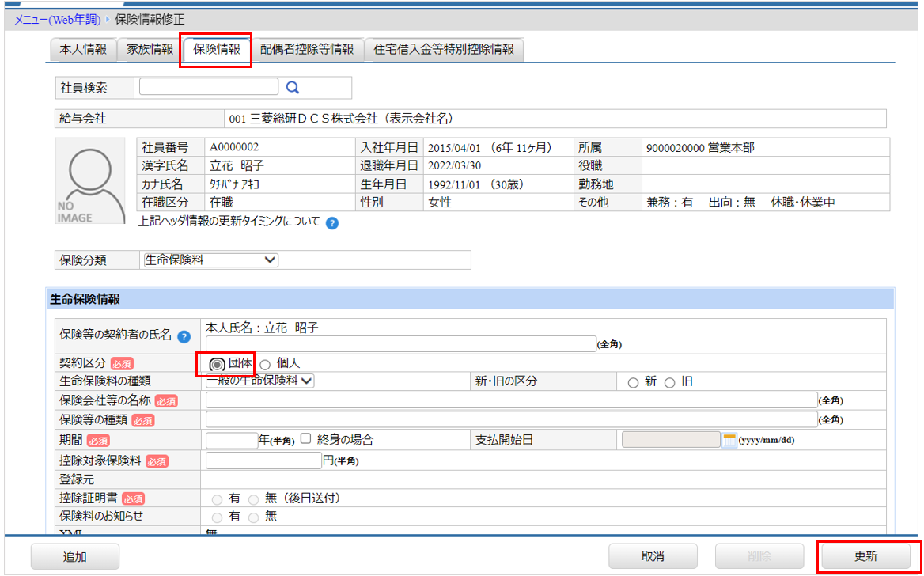The image size is (924, 576).
Task: Select the 団体 contract type radio
Action: coord(218,365)
